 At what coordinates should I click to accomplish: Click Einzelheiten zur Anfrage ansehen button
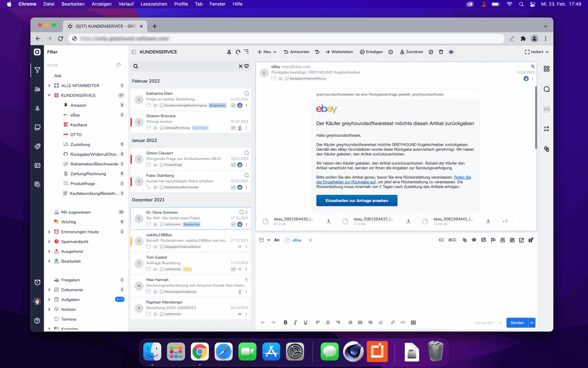pyautogui.click(x=357, y=201)
